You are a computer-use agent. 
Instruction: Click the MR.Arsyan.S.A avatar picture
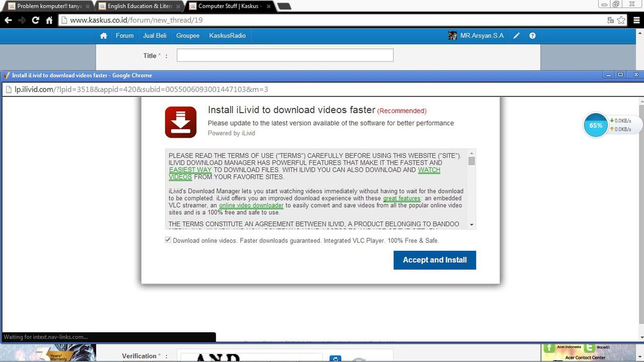tap(452, 36)
